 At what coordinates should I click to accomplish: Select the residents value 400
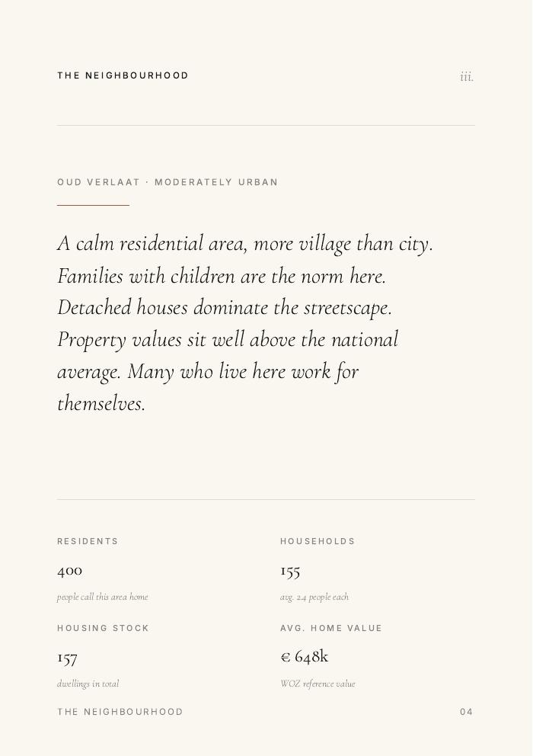point(69,570)
